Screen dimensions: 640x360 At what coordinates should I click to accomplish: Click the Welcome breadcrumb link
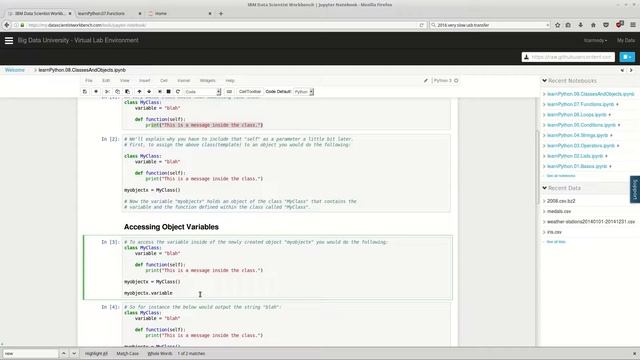coord(15,70)
